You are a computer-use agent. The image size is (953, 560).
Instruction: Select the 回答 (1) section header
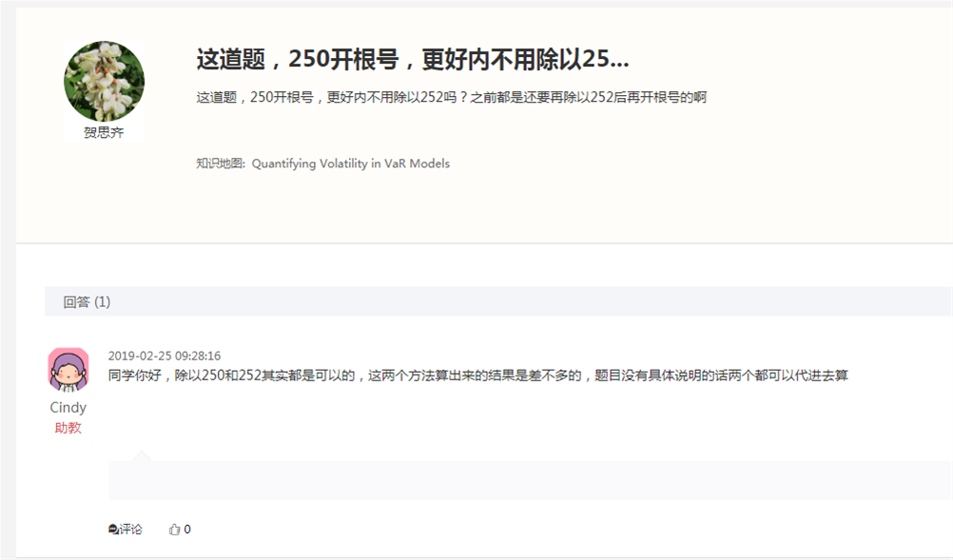(x=87, y=301)
